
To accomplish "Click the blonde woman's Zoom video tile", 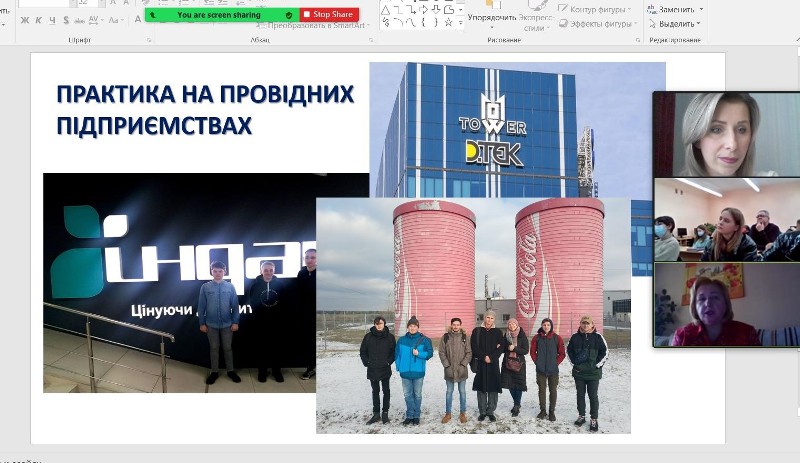I will (x=727, y=135).
